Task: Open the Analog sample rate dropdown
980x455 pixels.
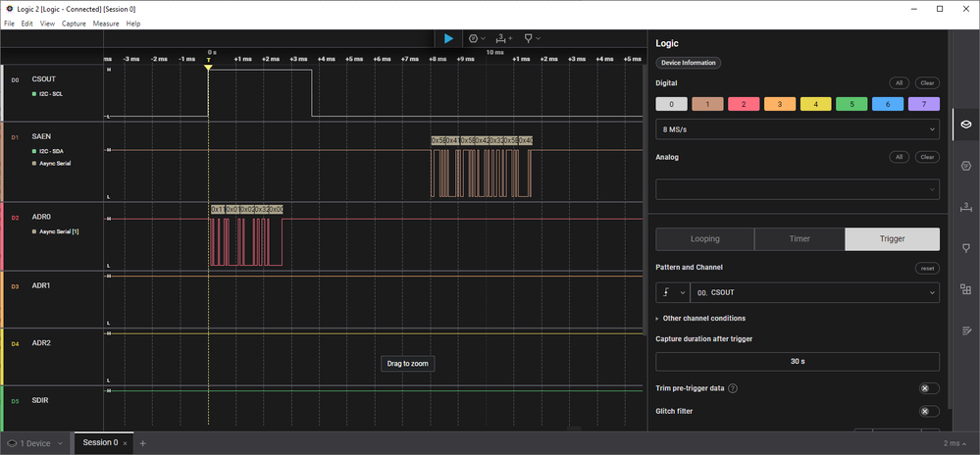Action: [798, 189]
